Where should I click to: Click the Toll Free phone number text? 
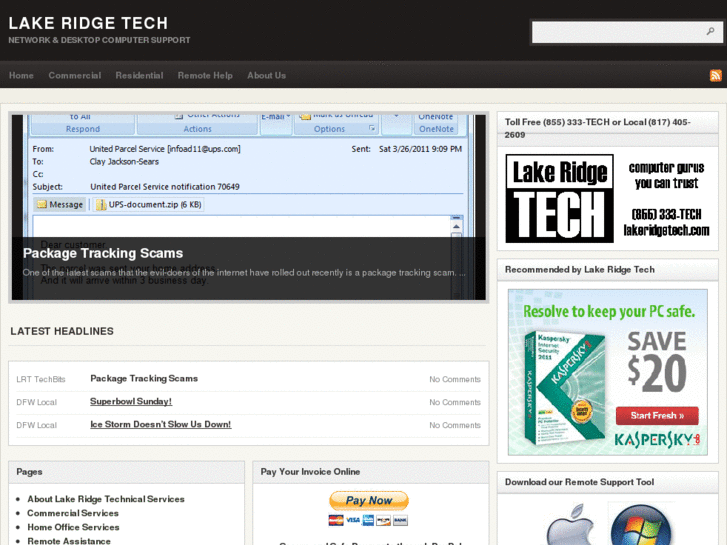[598, 128]
